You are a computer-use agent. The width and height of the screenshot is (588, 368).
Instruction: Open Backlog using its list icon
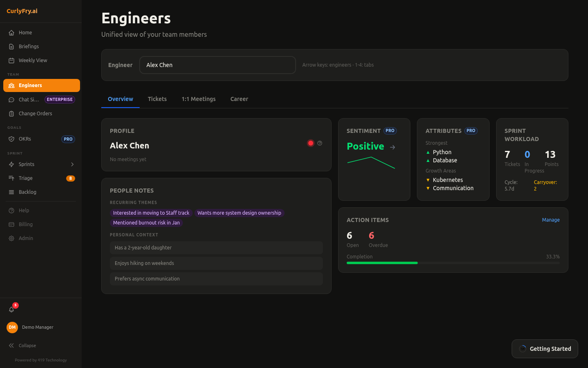point(11,192)
